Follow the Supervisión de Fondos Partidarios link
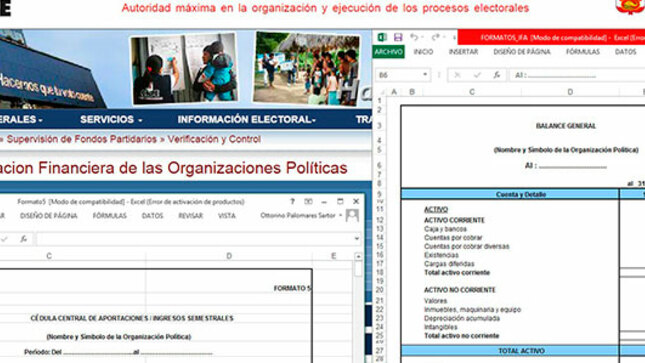645x363 pixels. (x=81, y=139)
